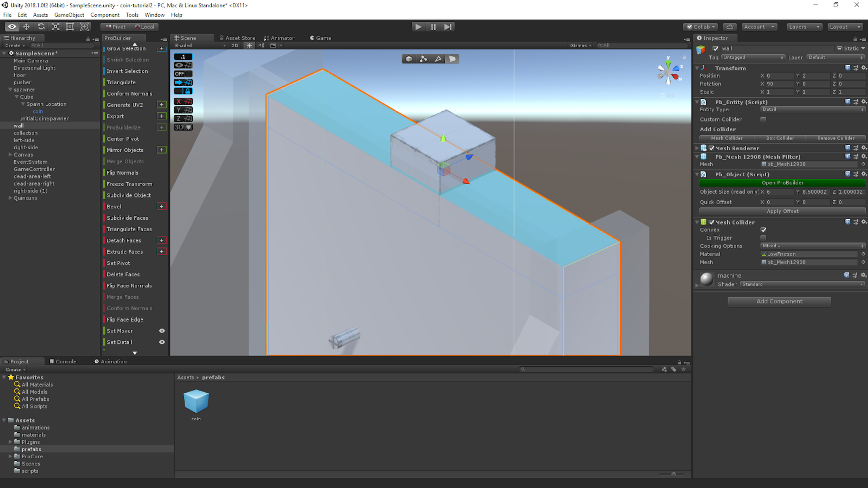Toggle scene lighting icon

point(249,45)
